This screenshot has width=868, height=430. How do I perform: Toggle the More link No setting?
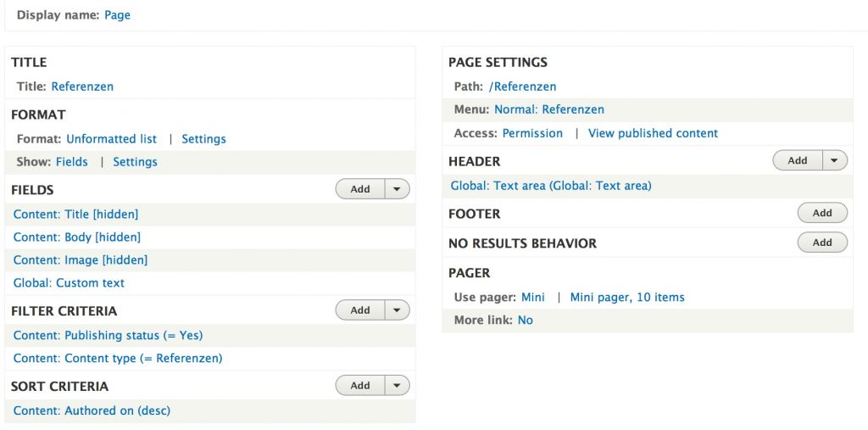[525, 321]
